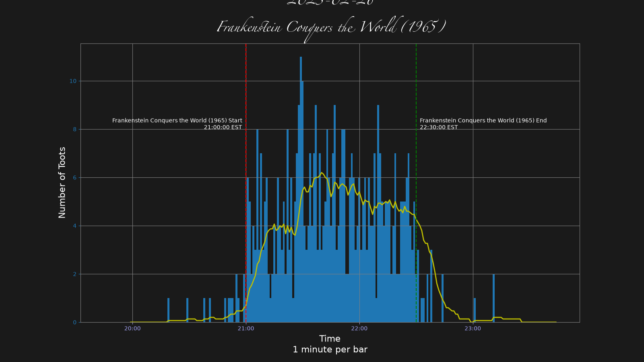Select the 21:00 x-axis tick label
This screenshot has width=644, height=362.
(x=246, y=329)
